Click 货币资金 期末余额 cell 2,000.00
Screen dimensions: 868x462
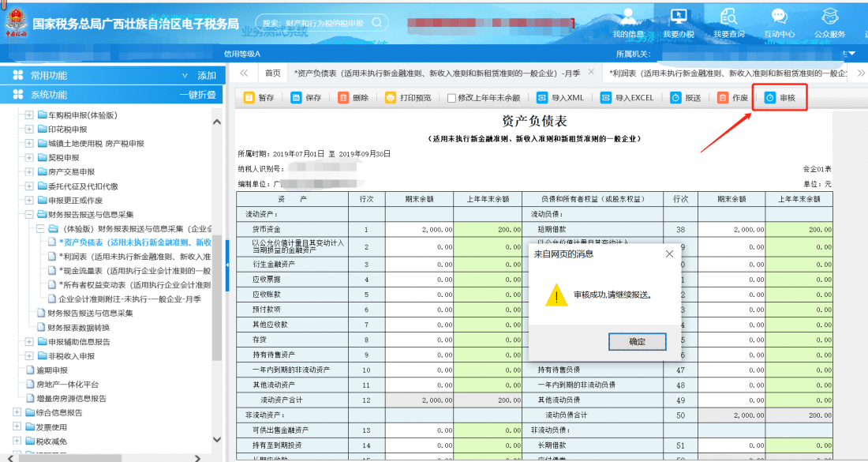[x=420, y=229]
